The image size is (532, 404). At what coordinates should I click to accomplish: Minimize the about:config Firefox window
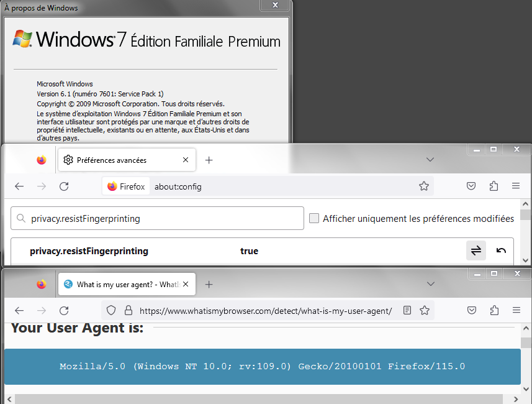(477, 149)
